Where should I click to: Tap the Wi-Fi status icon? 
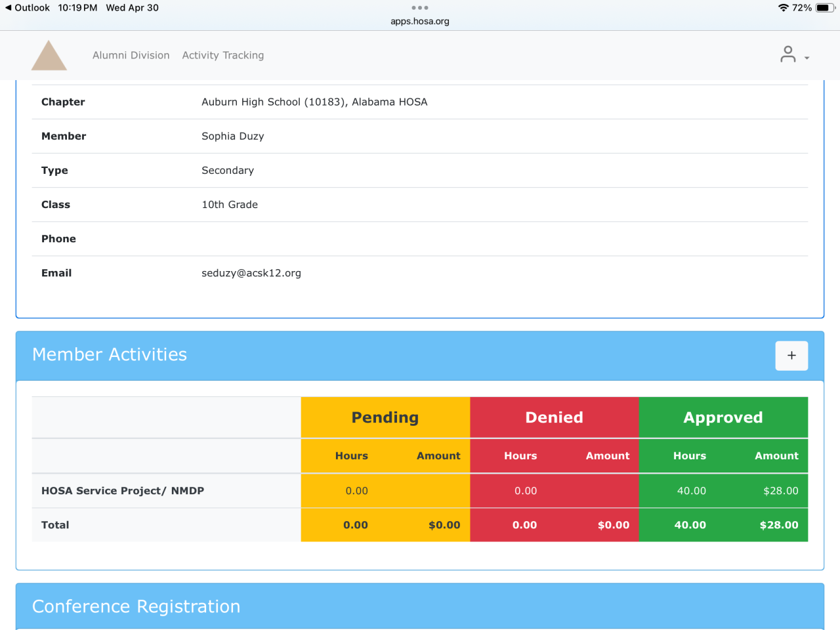point(784,8)
